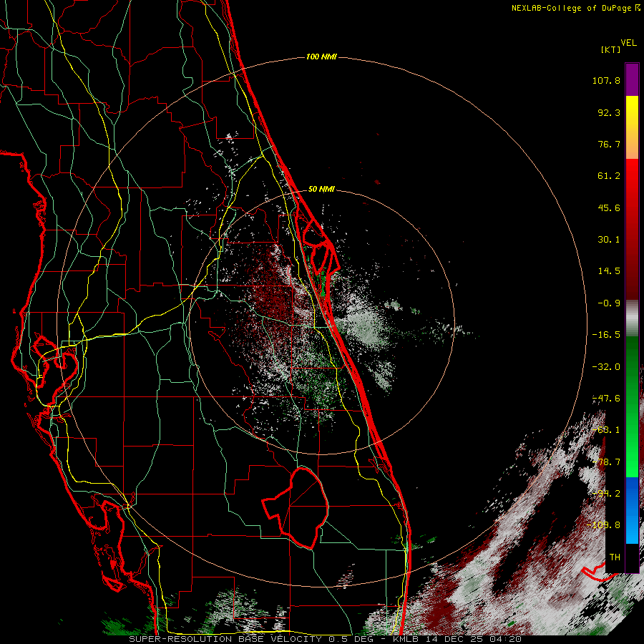Click the '-78.7' velocity scale value
Screen dimensions: 644x644
point(606,462)
